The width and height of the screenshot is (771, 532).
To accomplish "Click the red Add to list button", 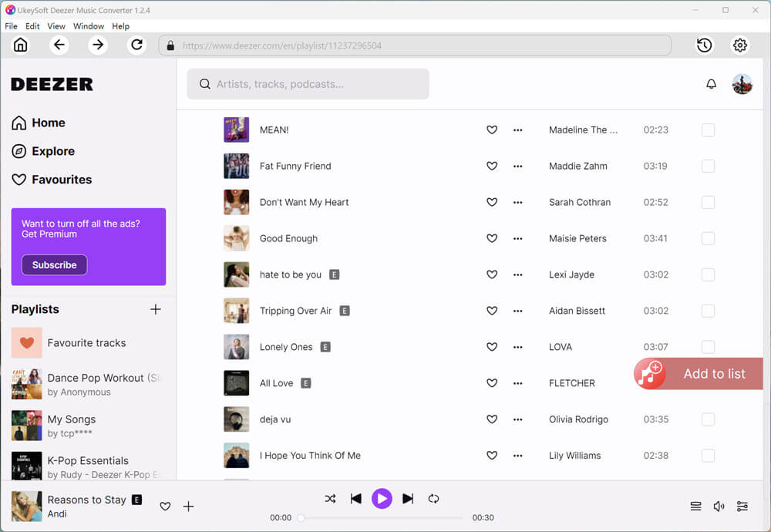I will (699, 374).
